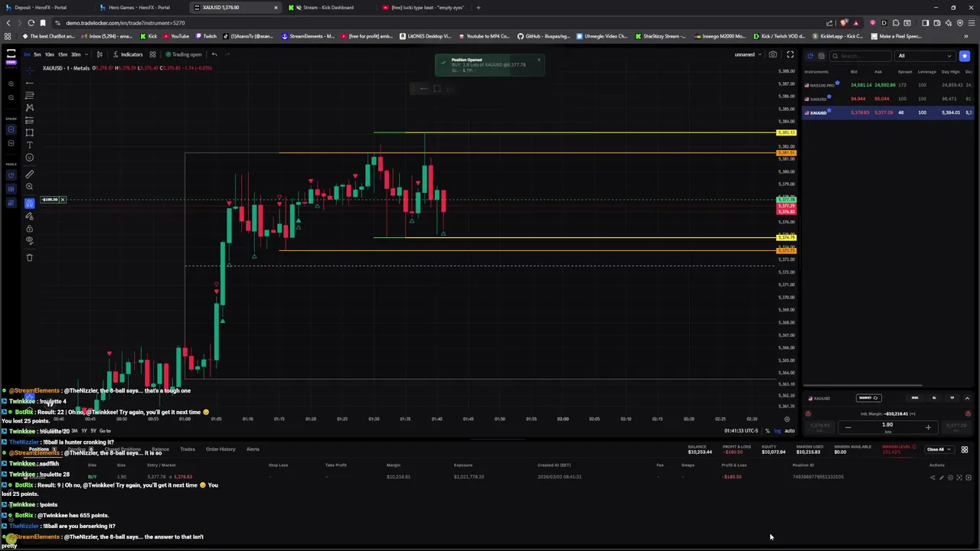Viewport: 980px width, 551px height.
Task: Open the 'unnamed' chart layout dropdown
Action: coord(747,54)
